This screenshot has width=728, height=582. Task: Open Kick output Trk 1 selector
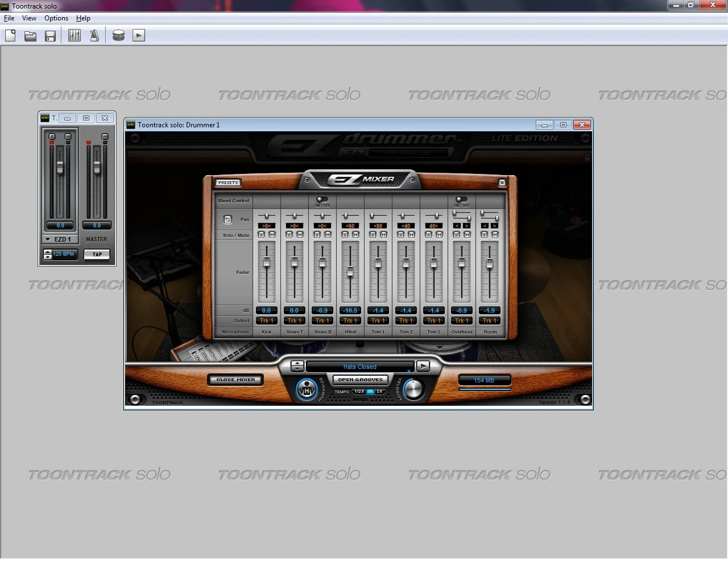(x=266, y=321)
